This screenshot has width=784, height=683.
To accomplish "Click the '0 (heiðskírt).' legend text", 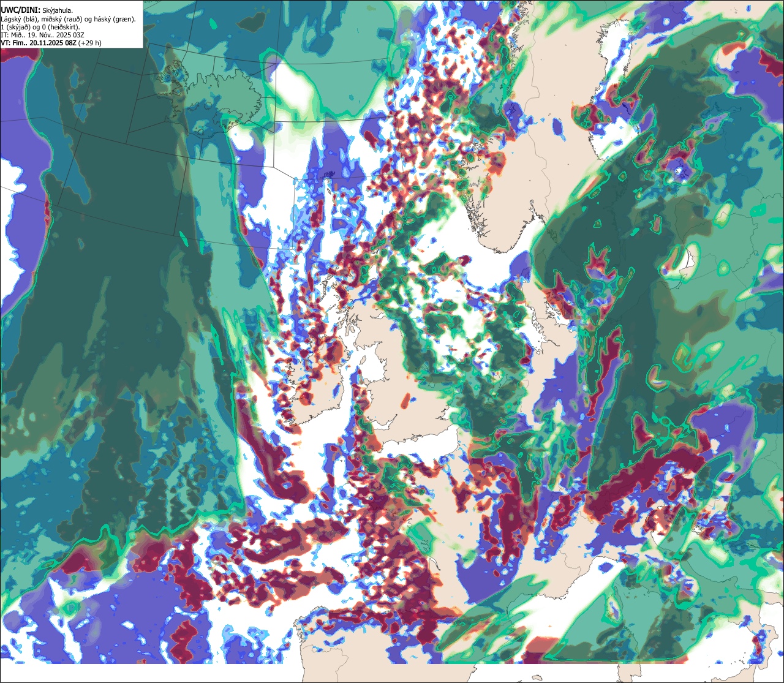I will [x=61, y=28].
